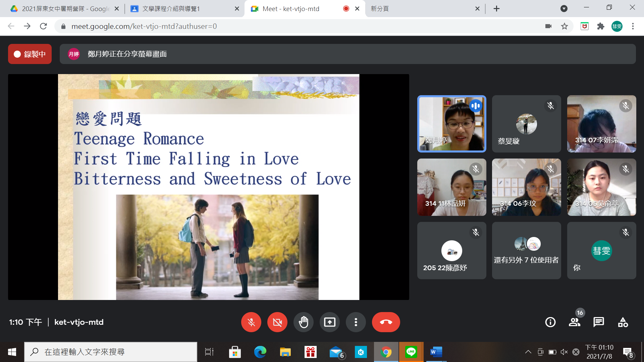
Task: Click the 鄭月婷正在分享螢幕畫面 presenter banner
Action: tap(347, 54)
